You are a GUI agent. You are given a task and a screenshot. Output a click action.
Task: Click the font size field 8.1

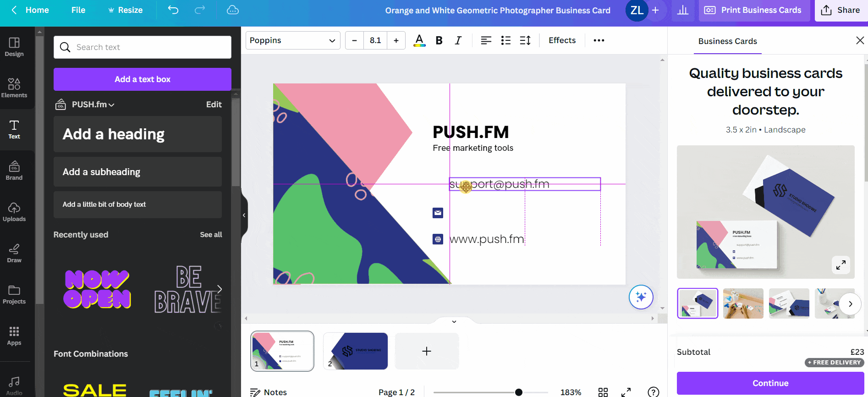click(x=375, y=40)
